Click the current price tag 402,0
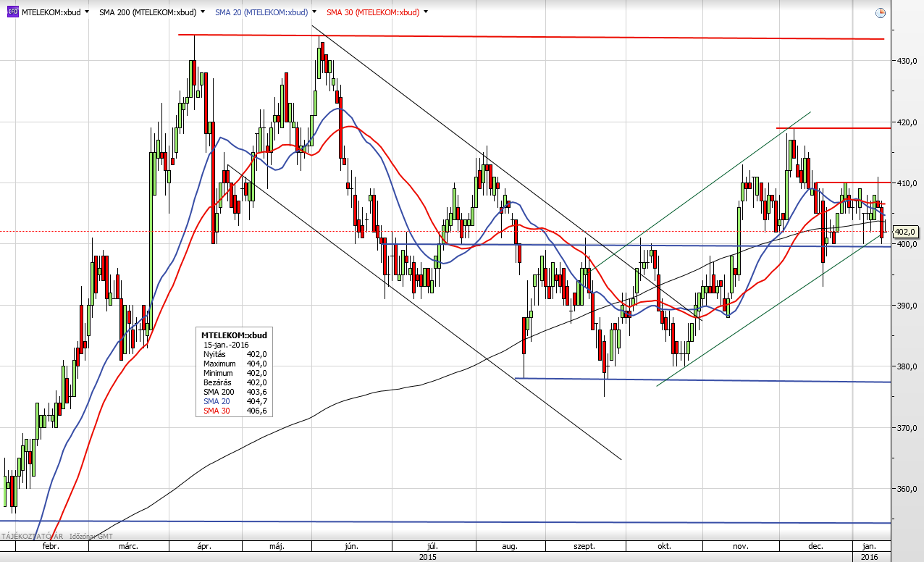Screen dimensions: 924x562 point(905,232)
